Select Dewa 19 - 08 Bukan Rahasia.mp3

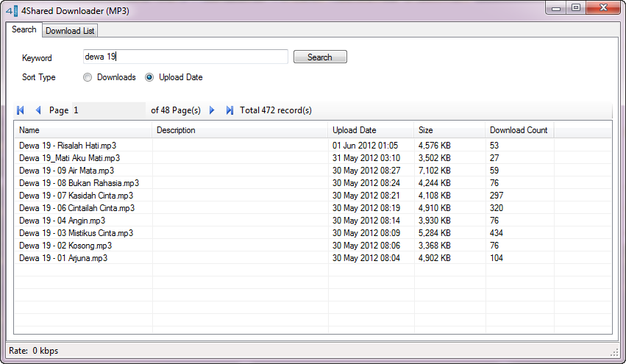[79, 183]
